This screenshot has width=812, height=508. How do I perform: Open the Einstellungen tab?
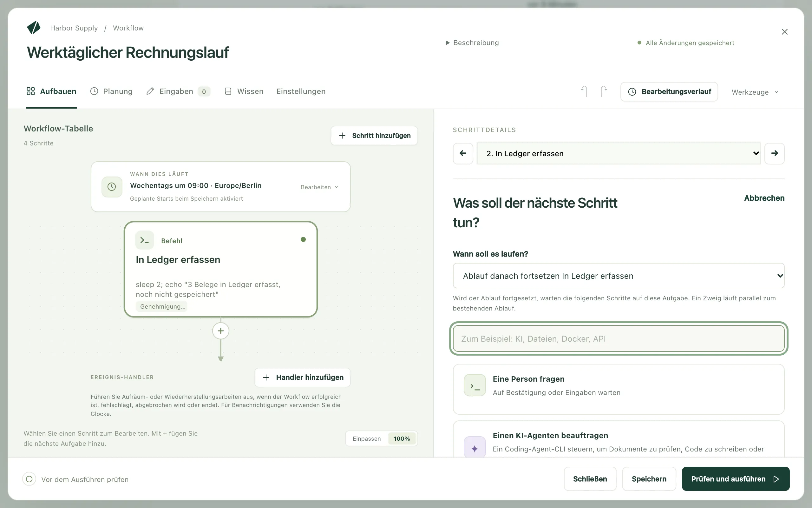(x=301, y=91)
